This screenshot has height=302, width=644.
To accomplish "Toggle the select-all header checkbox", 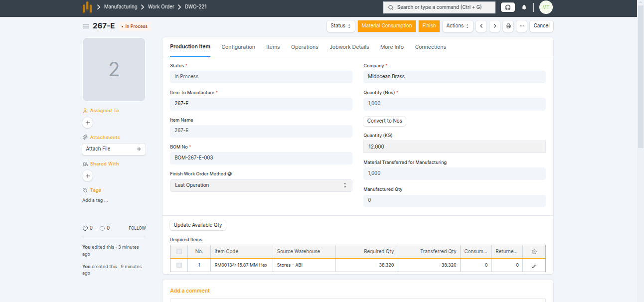I will click(x=179, y=252).
